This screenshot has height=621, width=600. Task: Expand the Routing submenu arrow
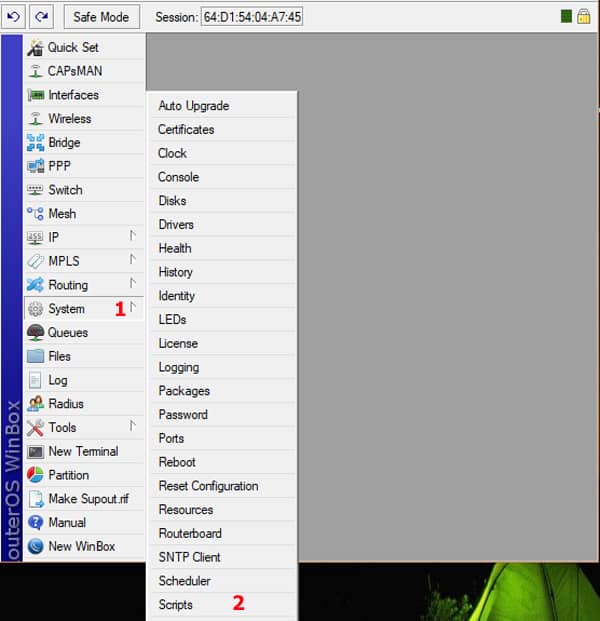click(x=133, y=283)
